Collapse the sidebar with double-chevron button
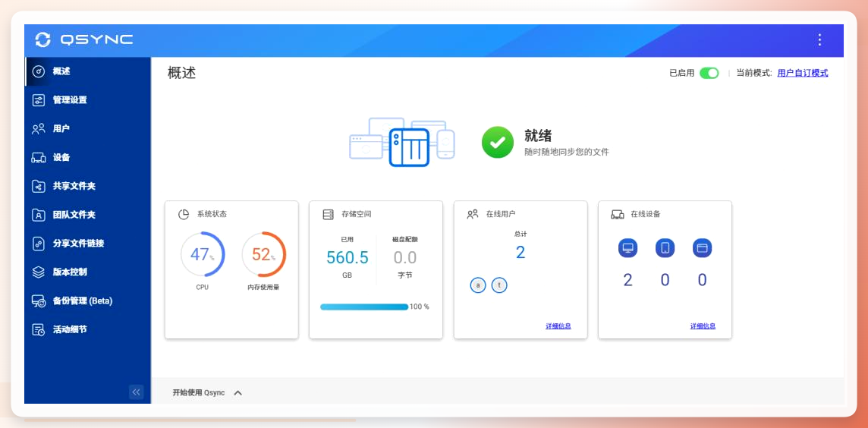868x428 pixels. 136,392
